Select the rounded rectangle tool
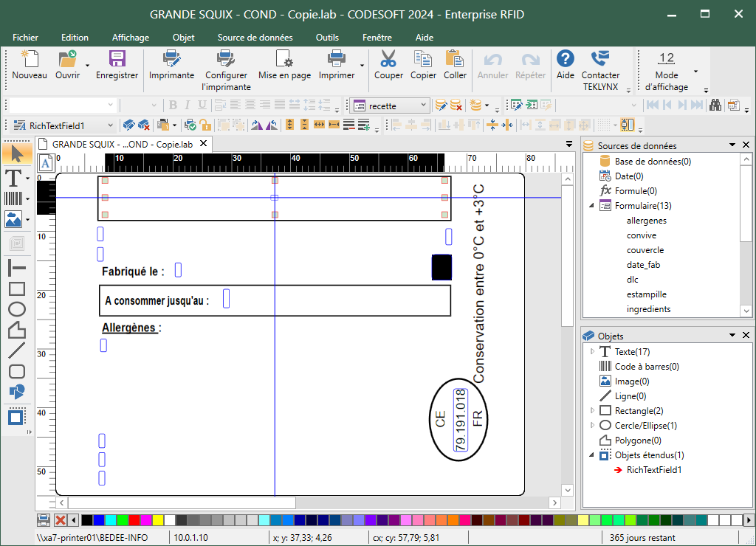Viewport: 756px width, 546px height. click(16, 371)
